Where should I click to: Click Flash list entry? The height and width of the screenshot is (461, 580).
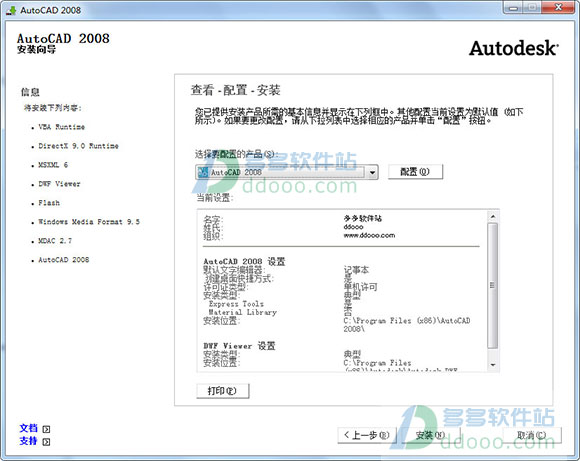pos(49,203)
